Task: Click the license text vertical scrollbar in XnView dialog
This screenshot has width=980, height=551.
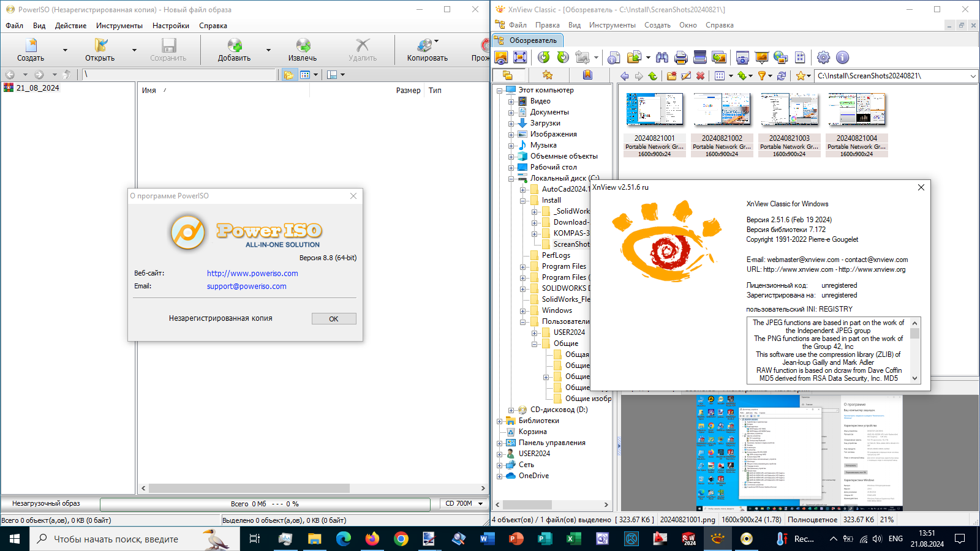Action: point(915,350)
